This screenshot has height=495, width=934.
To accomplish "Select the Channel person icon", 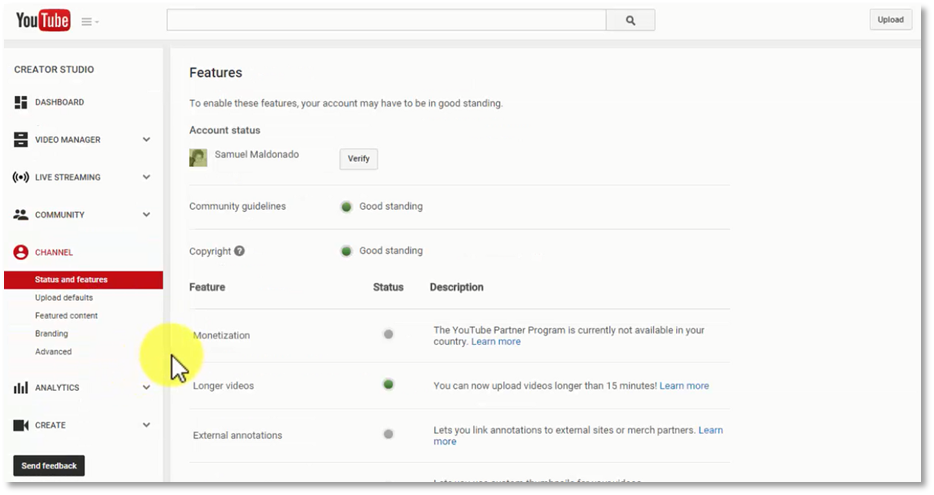I will coord(21,252).
